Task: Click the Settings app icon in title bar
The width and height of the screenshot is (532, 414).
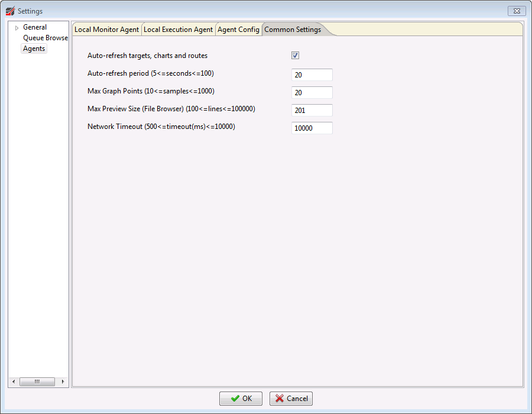Action: click(10, 11)
